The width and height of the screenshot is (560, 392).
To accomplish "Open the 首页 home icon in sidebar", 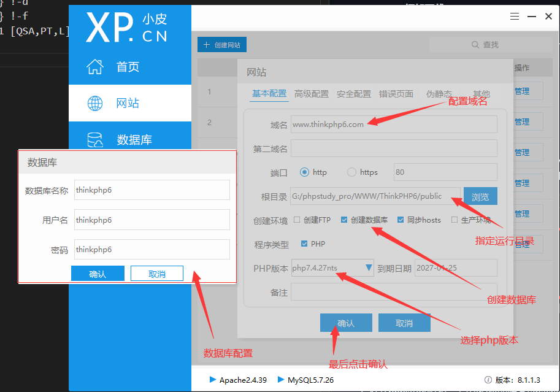I will click(95, 66).
